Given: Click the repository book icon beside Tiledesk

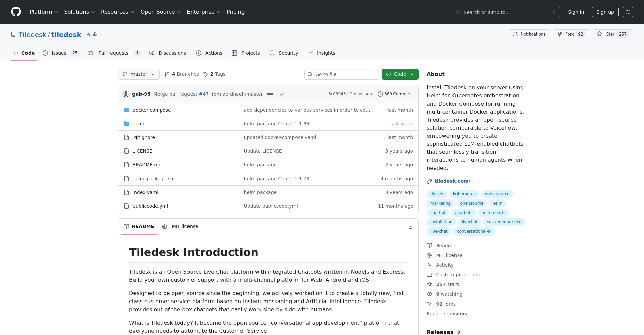Looking at the screenshot, I should click(x=13, y=34).
